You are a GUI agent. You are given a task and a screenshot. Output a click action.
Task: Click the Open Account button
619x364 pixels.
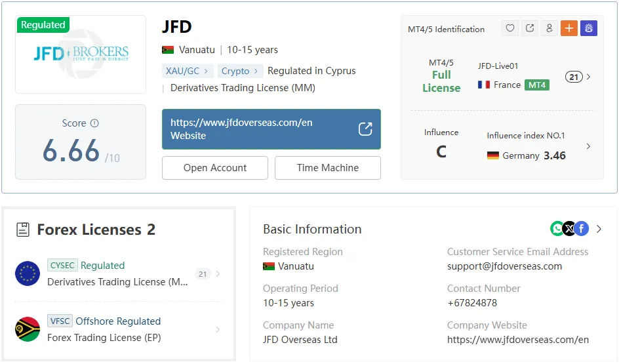click(215, 168)
